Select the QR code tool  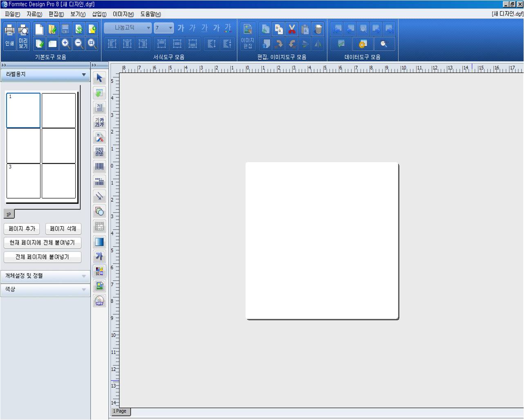point(99,152)
